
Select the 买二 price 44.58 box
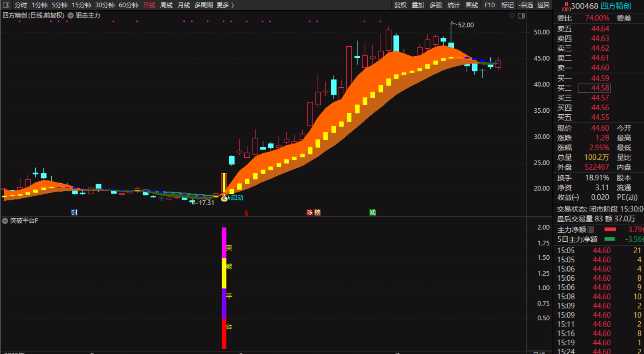click(x=594, y=88)
